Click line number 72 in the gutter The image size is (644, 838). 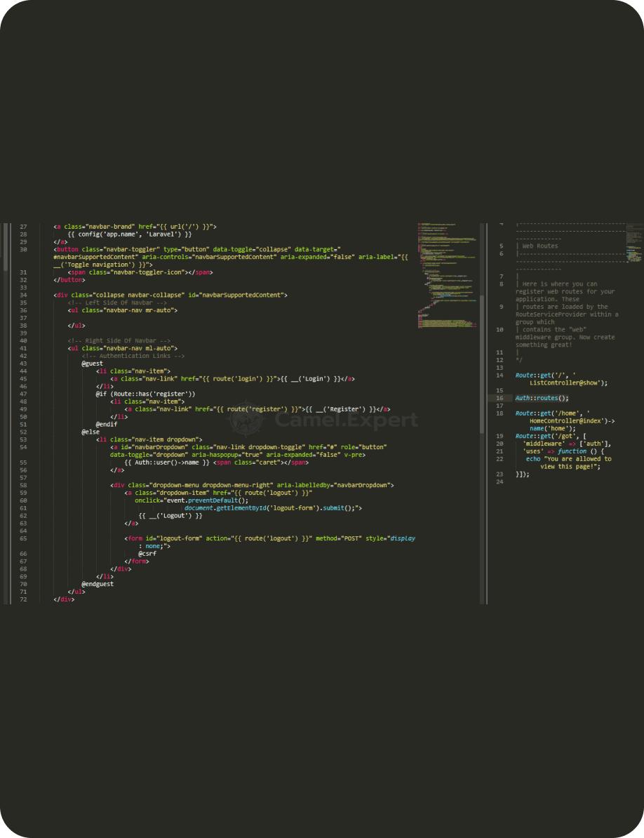pos(23,599)
